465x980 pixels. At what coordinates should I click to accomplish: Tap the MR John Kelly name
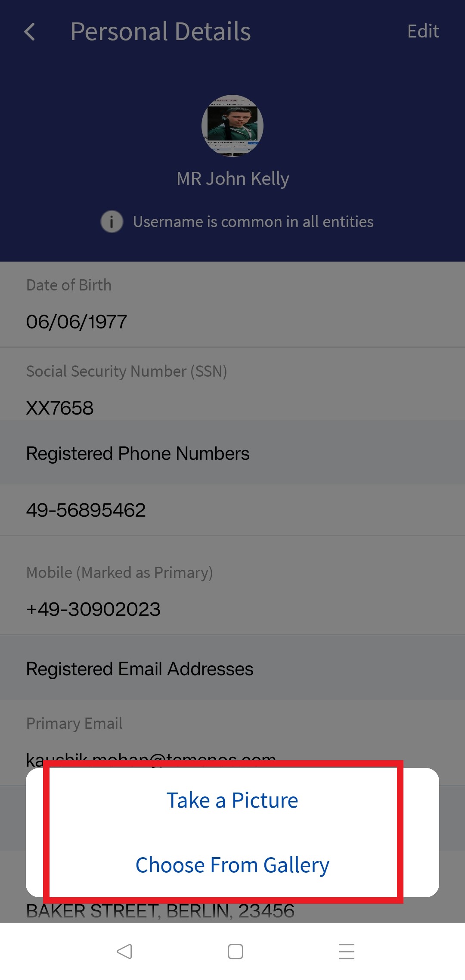click(232, 178)
